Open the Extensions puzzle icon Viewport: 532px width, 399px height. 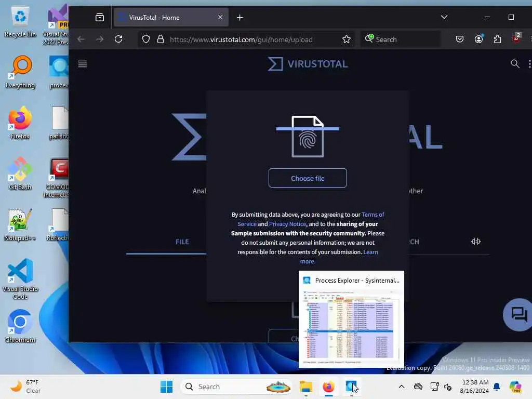click(497, 39)
